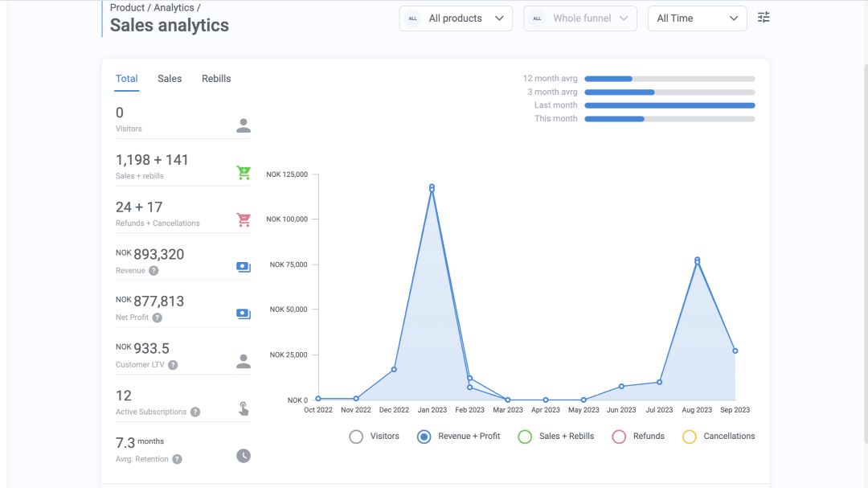Click the Jan 2023 peak data point
This screenshot has height=488, width=868.
(432, 187)
